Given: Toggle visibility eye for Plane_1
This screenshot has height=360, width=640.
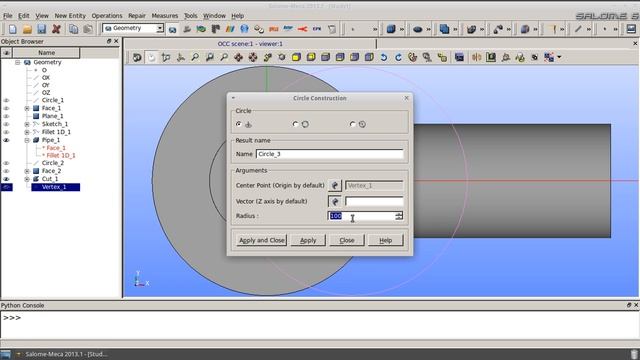Looking at the screenshot, I should [x=6, y=116].
